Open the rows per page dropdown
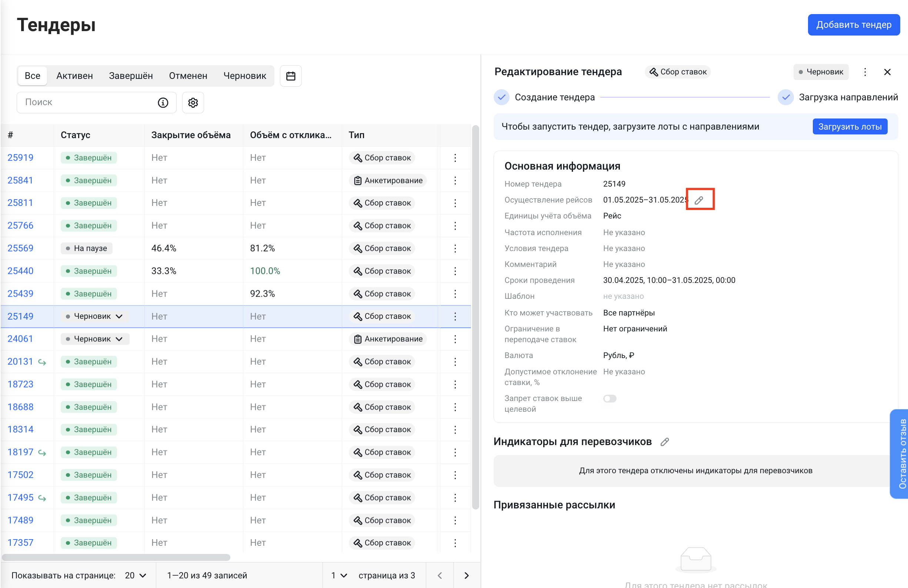Viewport: 908px width, 588px height. click(x=136, y=575)
